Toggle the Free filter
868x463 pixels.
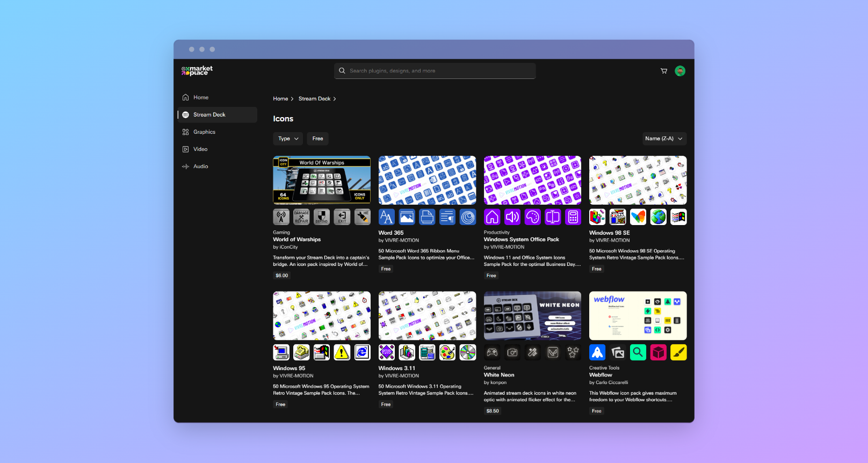tap(317, 139)
